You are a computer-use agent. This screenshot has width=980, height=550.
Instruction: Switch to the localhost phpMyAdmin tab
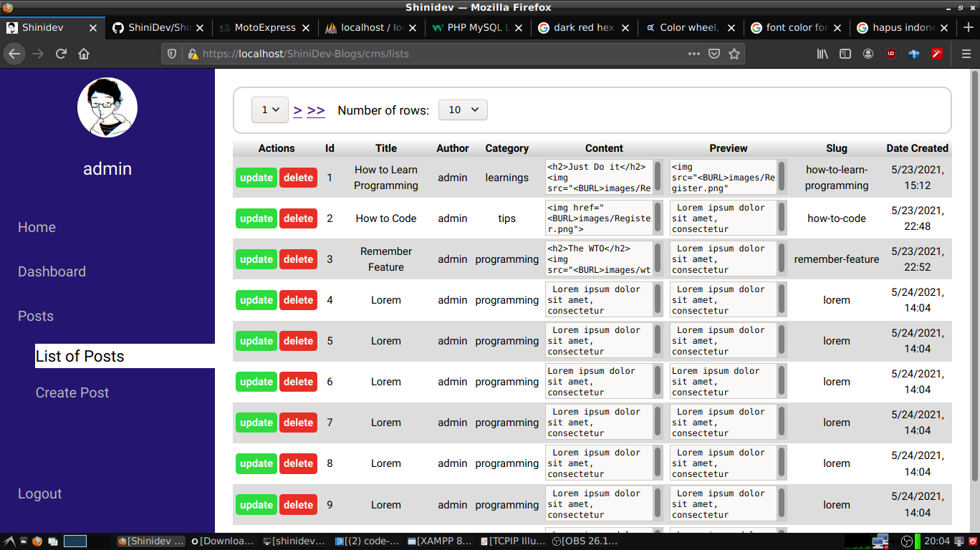coord(372,28)
